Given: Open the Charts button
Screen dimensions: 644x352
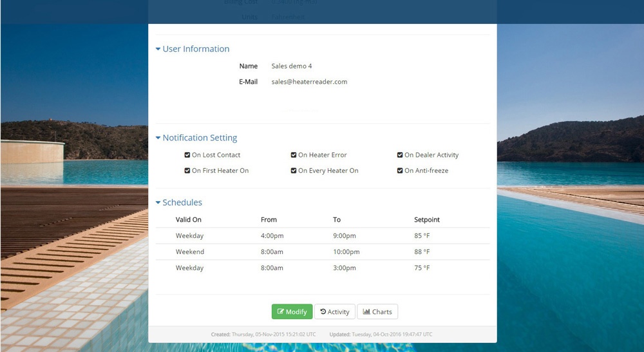Looking at the screenshot, I should tap(377, 312).
